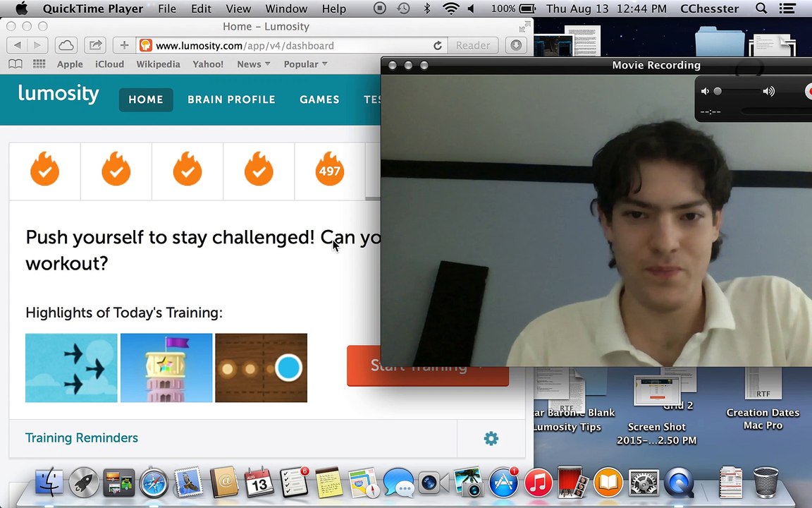The height and width of the screenshot is (508, 812).
Task: Show Safari Downloads button
Action: pos(516,46)
